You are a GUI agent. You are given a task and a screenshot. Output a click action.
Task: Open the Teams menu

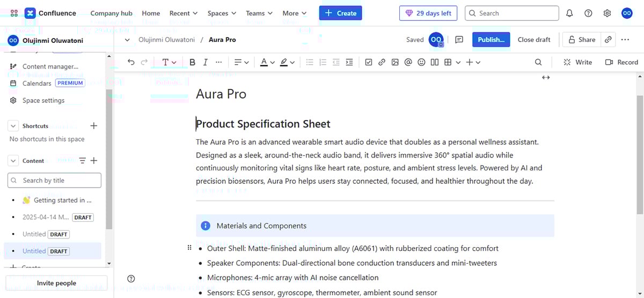coord(259,13)
